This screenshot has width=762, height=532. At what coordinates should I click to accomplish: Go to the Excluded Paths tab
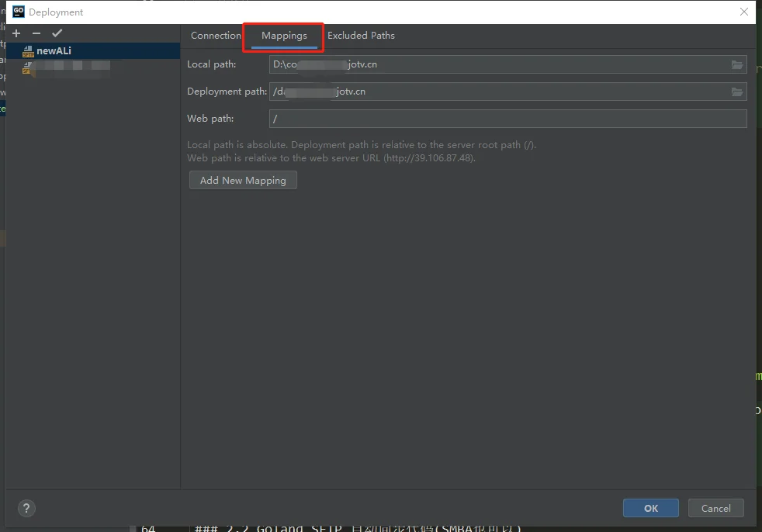[361, 36]
